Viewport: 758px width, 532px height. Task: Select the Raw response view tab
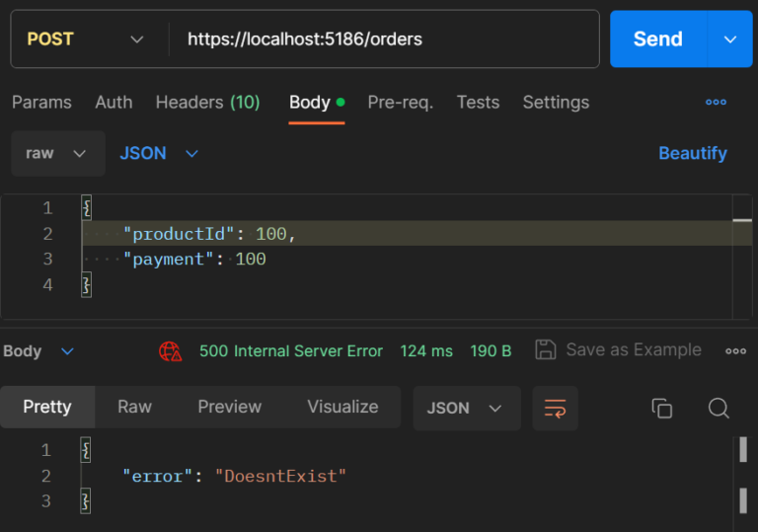coord(134,407)
